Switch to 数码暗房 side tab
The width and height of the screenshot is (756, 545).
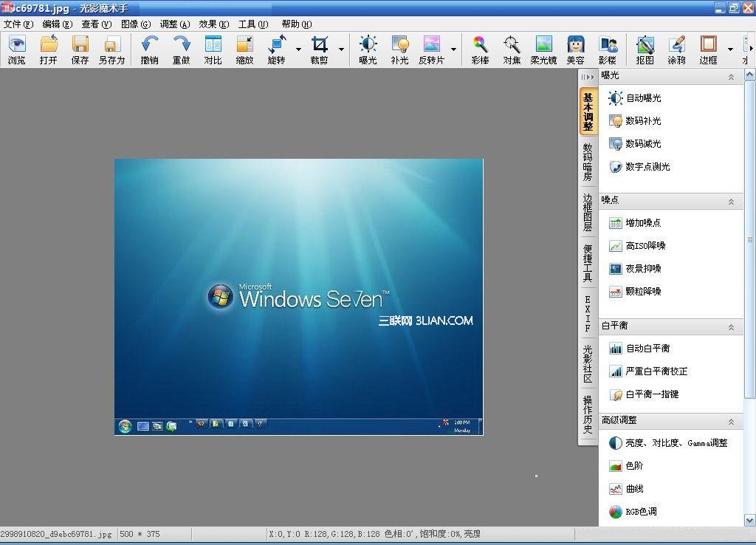point(588,162)
